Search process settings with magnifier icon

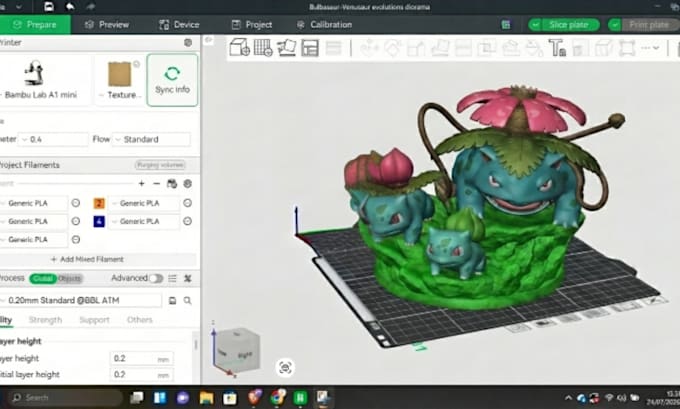(187, 301)
